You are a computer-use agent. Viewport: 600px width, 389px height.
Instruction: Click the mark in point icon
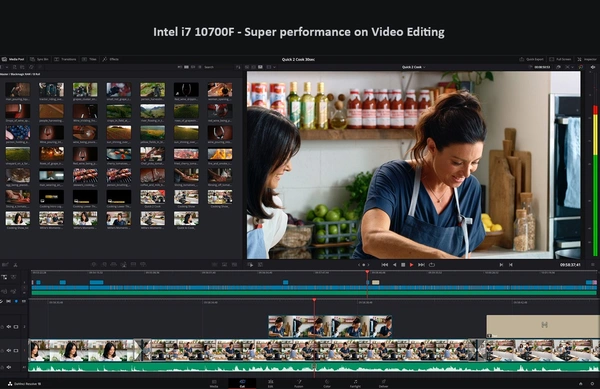coord(501,265)
